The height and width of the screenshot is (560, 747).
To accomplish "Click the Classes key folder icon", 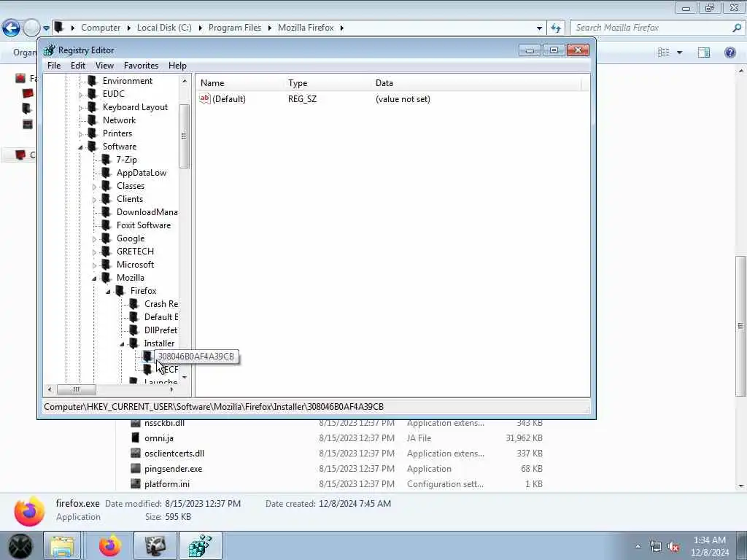I will pyautogui.click(x=107, y=186).
